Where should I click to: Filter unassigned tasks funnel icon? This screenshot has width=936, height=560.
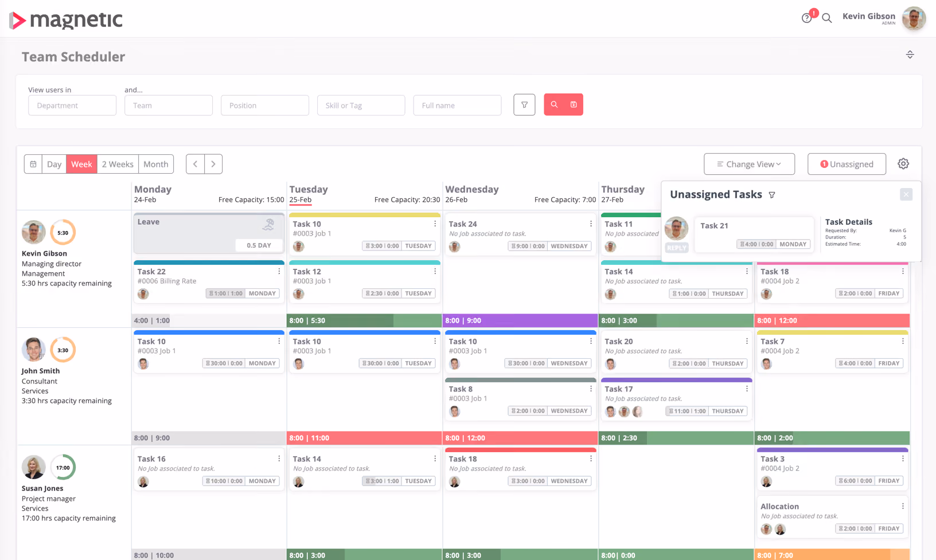click(x=772, y=195)
